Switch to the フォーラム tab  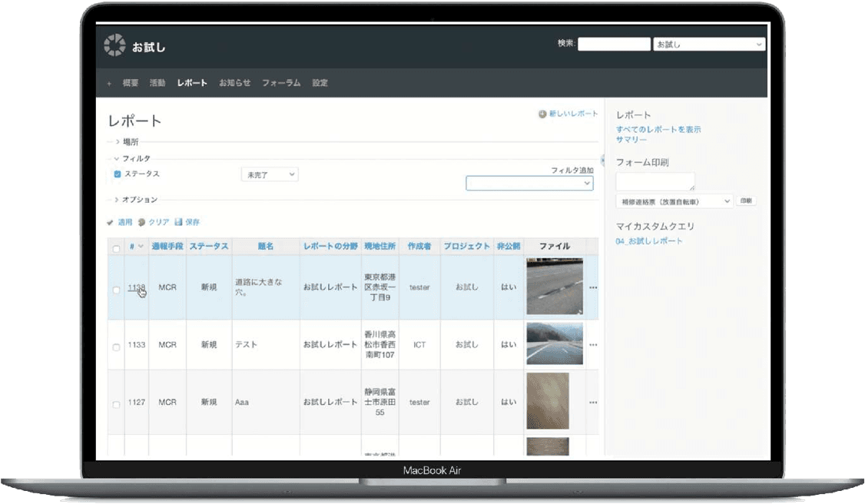(x=280, y=83)
